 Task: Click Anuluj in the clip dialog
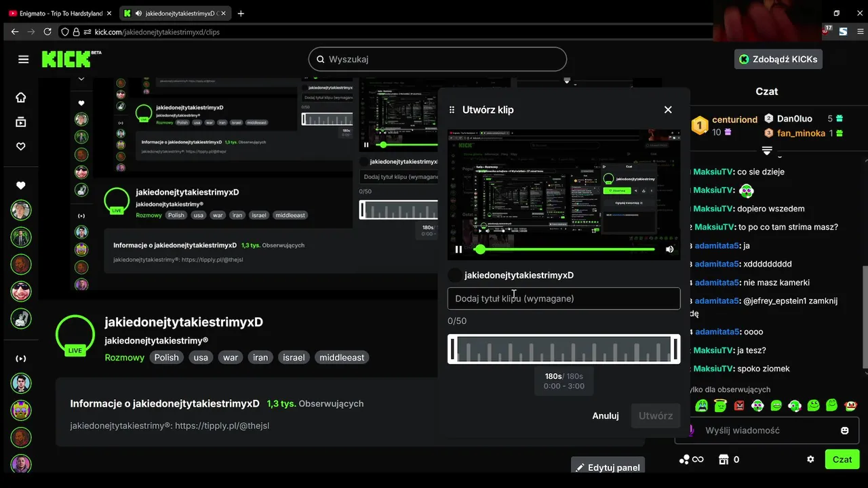coord(606,415)
